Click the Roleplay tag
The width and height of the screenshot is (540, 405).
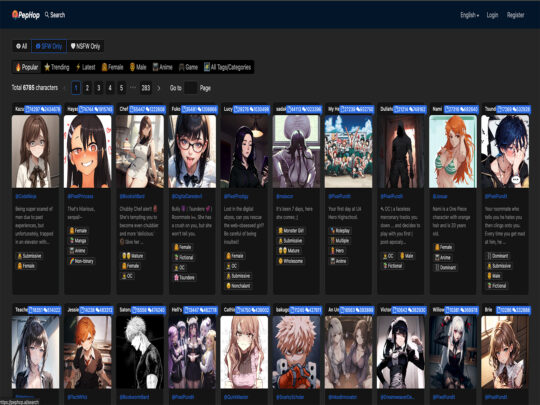point(340,231)
